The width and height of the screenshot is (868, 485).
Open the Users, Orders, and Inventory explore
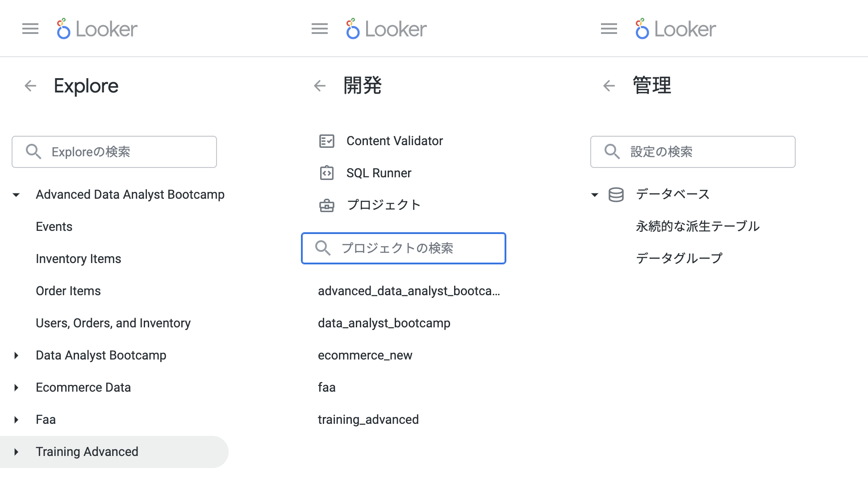click(x=113, y=323)
